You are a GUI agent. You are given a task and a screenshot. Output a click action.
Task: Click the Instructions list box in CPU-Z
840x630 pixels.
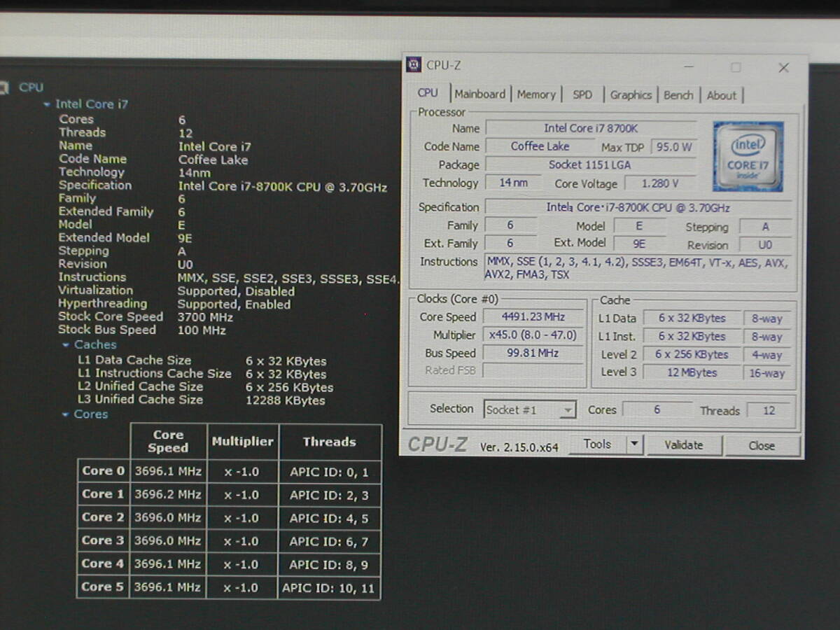click(638, 269)
